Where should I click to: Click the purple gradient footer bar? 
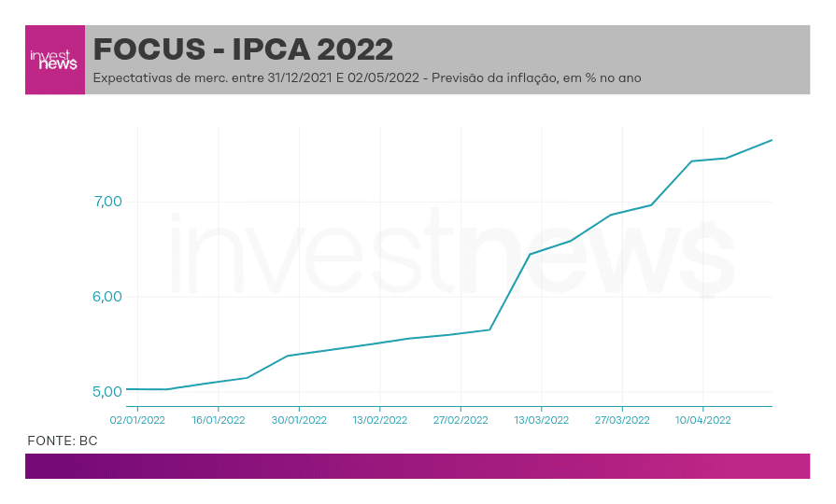(x=418, y=466)
